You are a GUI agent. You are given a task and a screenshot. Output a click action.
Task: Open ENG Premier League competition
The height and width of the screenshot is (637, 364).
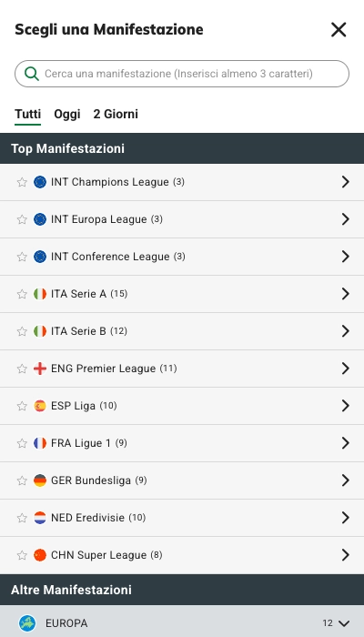point(182,369)
